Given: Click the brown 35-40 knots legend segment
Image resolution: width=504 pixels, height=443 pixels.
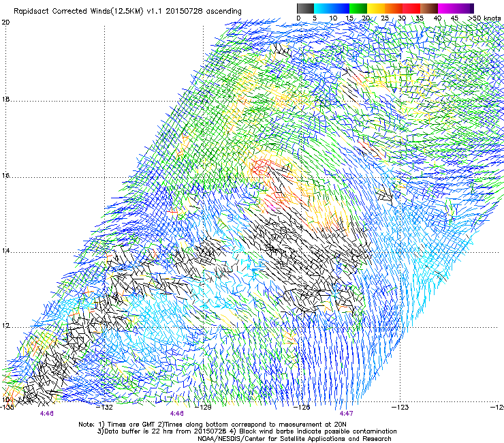Looking at the screenshot, I should [x=429, y=8].
